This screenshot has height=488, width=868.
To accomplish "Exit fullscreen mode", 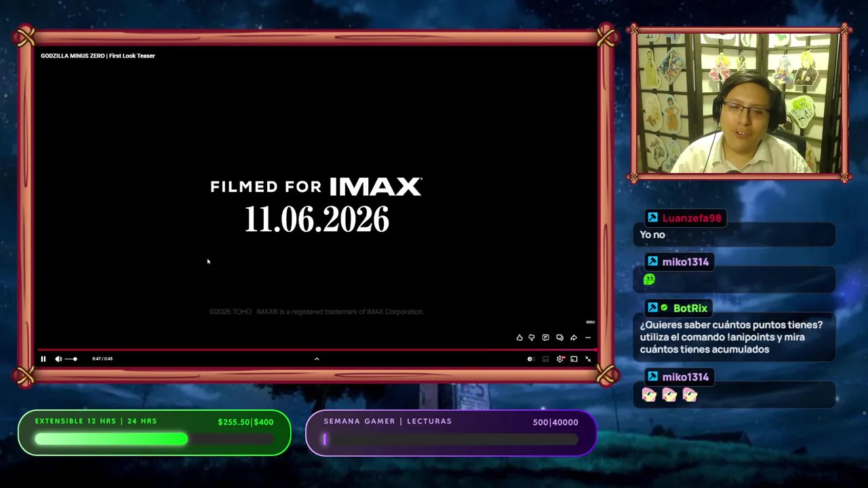I will pyautogui.click(x=588, y=359).
